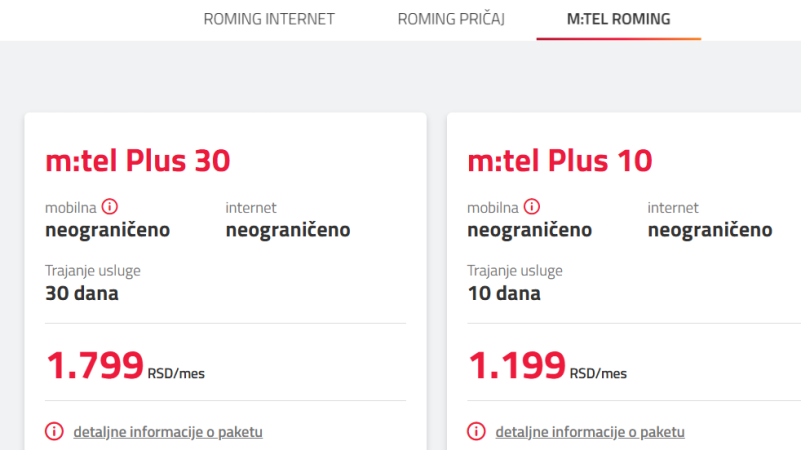Click the mobilna label in Plus 30 card

click(71, 208)
